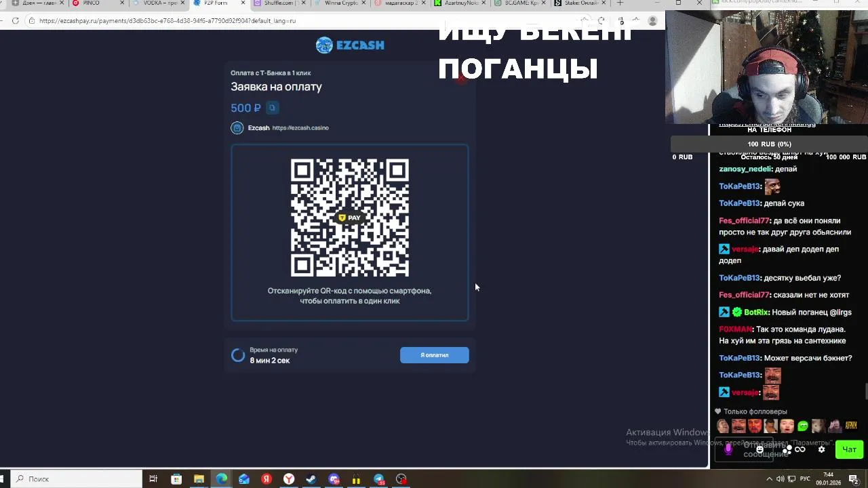Switch the РУС input language indicator
Screen dimensions: 868x488
pos(805,479)
